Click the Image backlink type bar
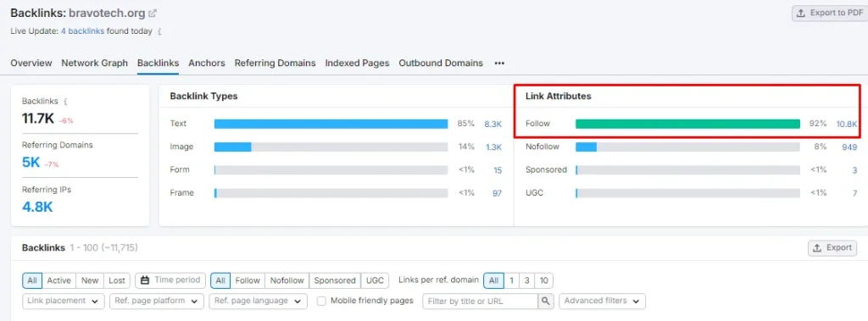Viewport: 868px width, 321px height. 331,147
